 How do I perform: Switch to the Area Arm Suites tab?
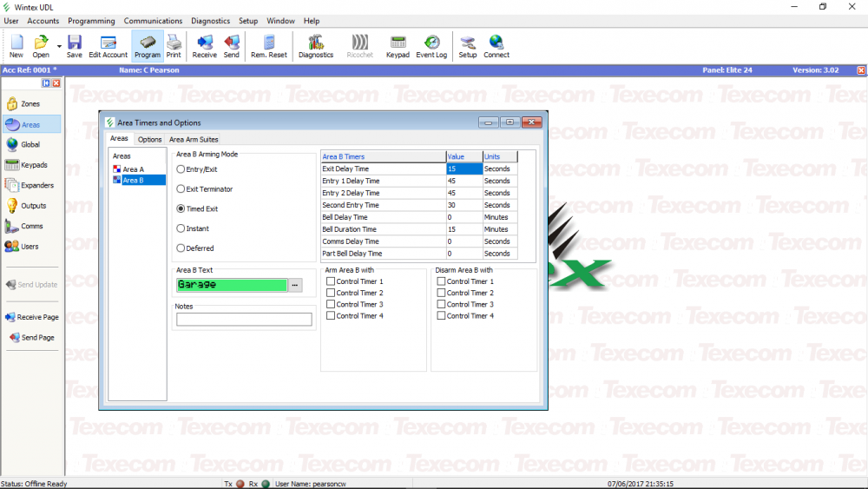point(194,139)
